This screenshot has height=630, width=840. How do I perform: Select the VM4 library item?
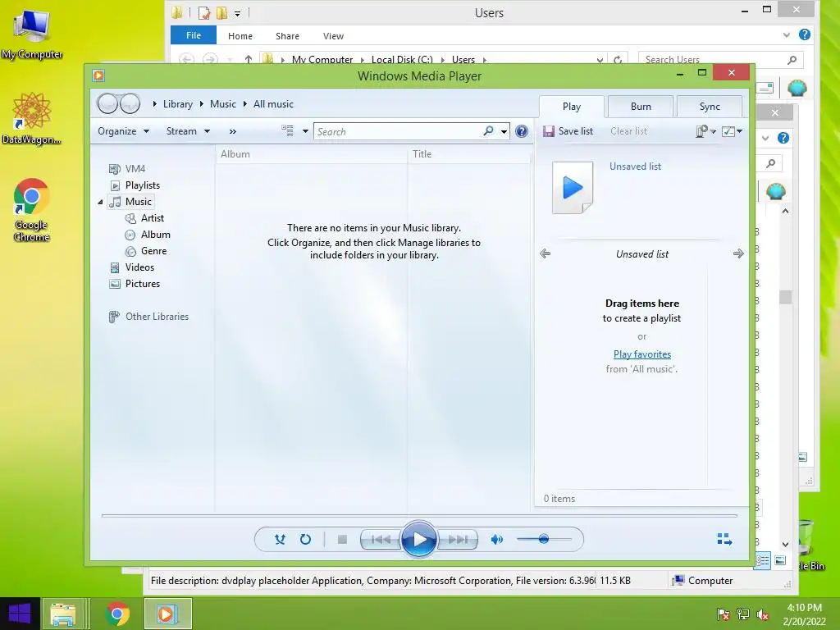[127, 169]
